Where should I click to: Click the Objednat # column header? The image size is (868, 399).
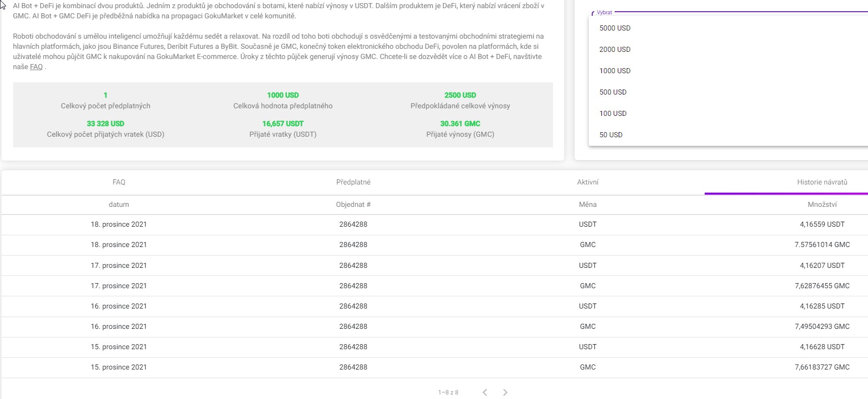[x=353, y=204]
